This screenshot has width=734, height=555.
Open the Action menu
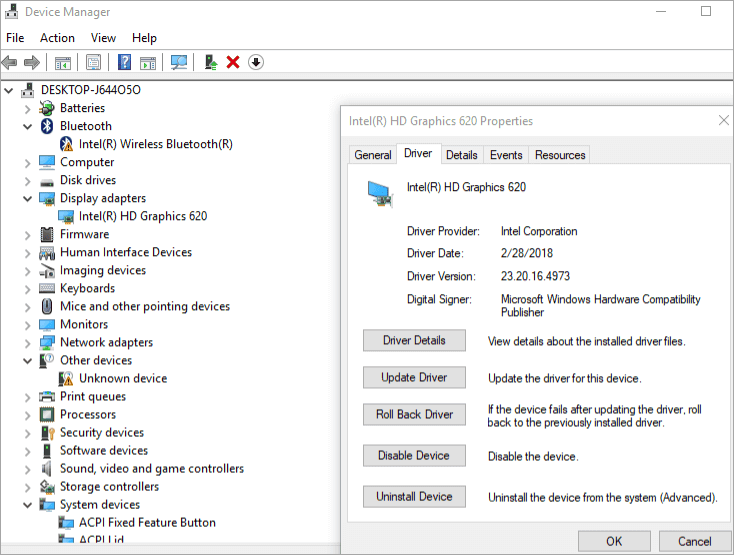pos(57,38)
